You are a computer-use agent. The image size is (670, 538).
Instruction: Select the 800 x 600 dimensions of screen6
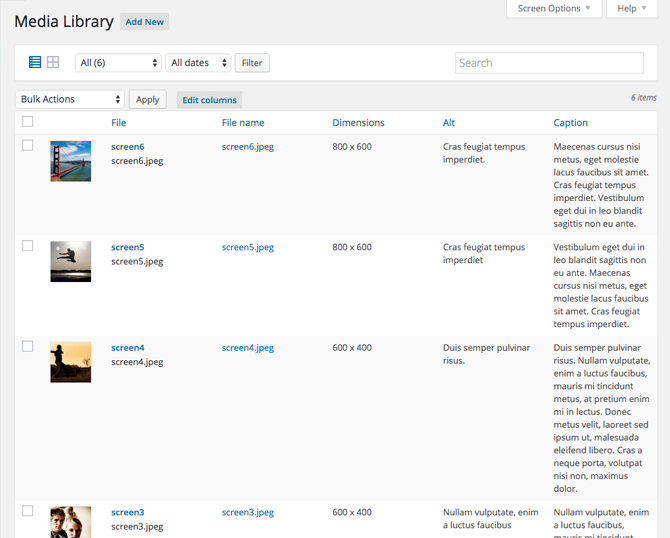tap(352, 147)
